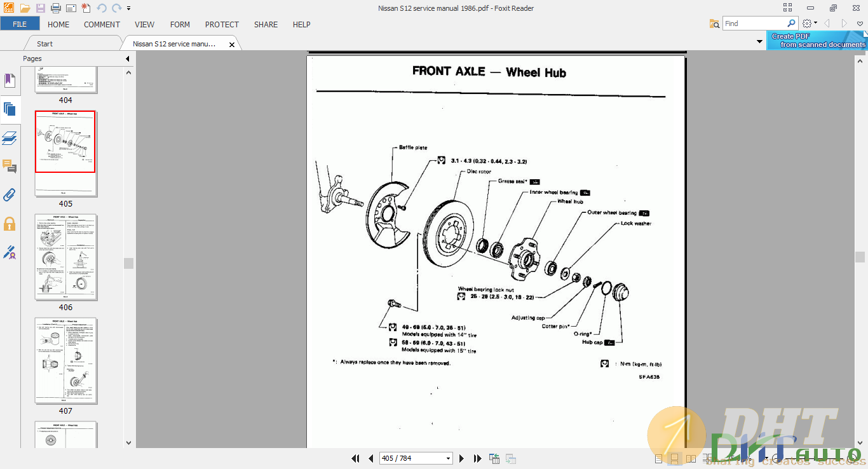Screen dimensions: 868x469
Task: Save the document using the floppy icon
Action: click(41, 8)
